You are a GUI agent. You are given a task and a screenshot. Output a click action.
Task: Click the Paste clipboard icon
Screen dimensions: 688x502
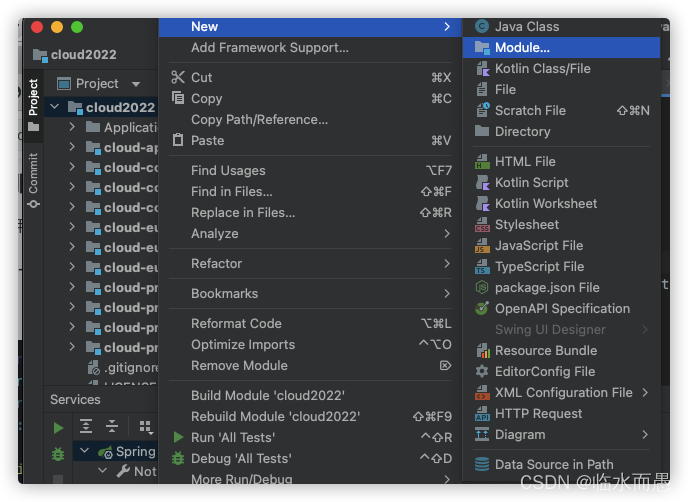[x=178, y=140]
